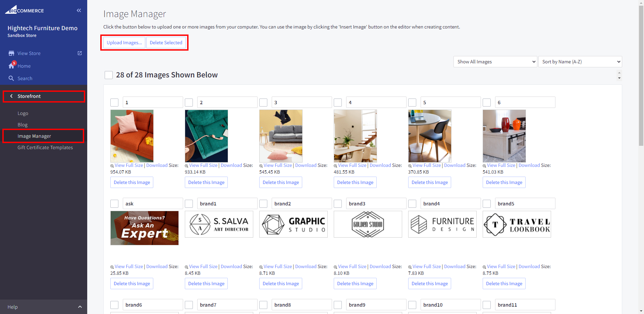Image resolution: width=644 pixels, height=314 pixels.
Task: Open store in new tab icon
Action: tap(79, 53)
